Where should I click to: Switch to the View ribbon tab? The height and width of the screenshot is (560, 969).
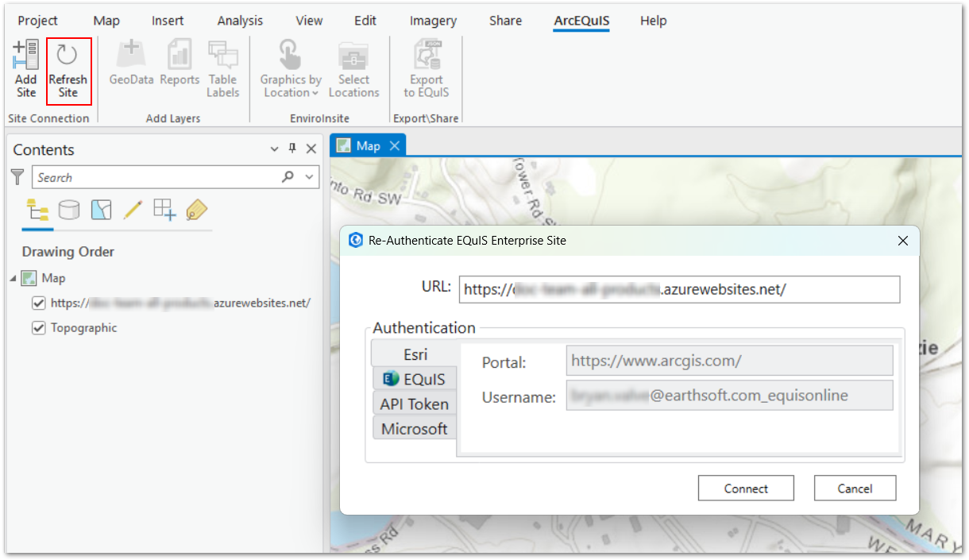pos(309,21)
